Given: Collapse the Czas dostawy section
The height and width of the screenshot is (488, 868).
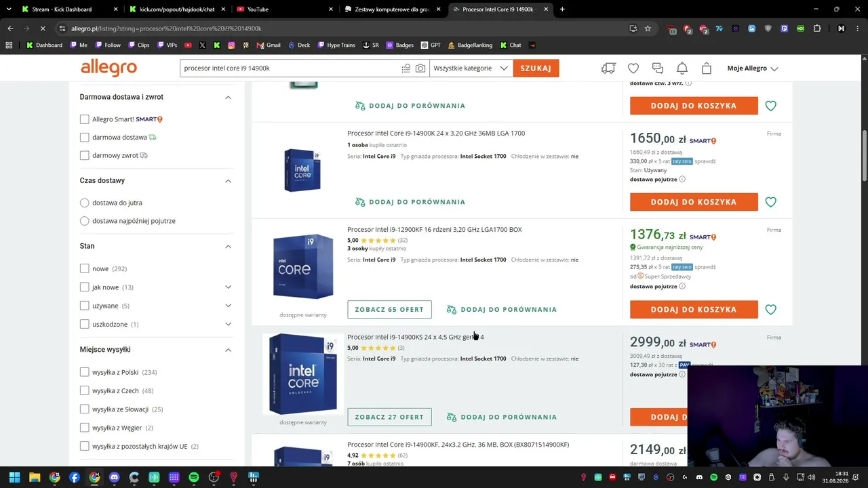Looking at the screenshot, I should 228,181.
